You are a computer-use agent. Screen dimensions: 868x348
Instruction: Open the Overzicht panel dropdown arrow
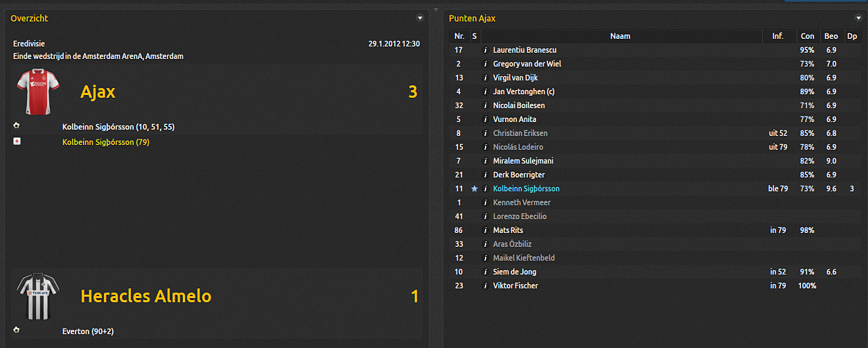[419, 18]
